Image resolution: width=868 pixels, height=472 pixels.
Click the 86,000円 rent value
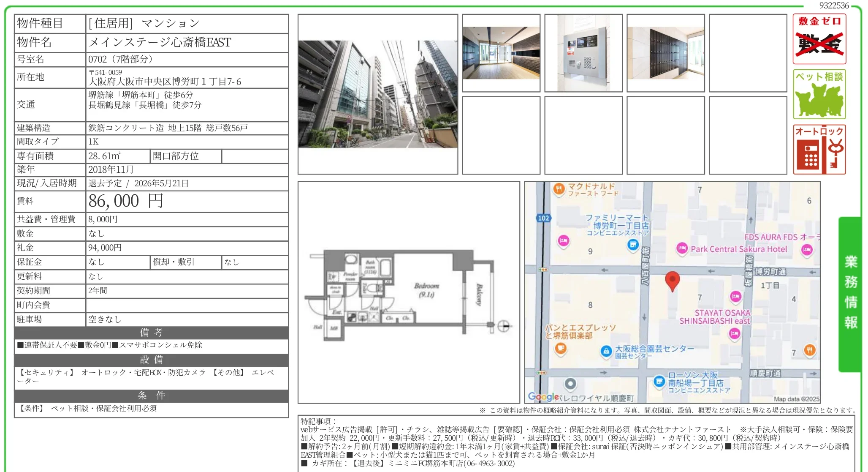126,201
